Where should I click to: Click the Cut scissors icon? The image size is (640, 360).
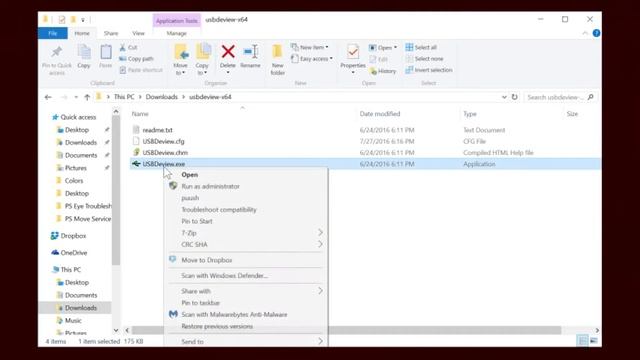pos(122,47)
